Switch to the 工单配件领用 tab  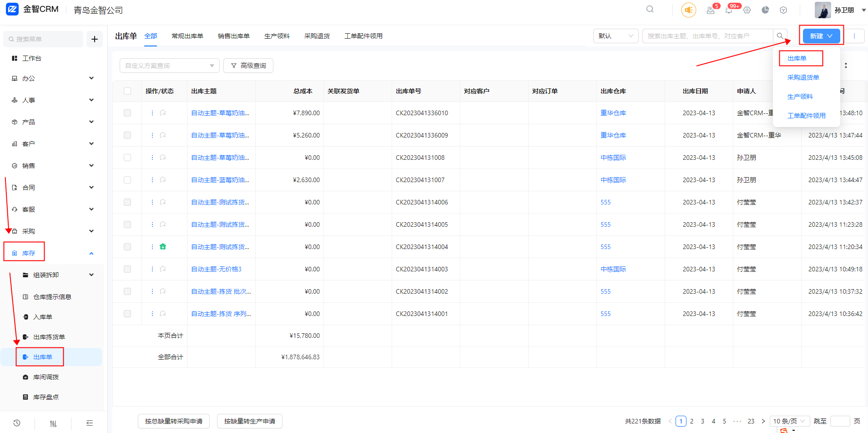point(363,36)
